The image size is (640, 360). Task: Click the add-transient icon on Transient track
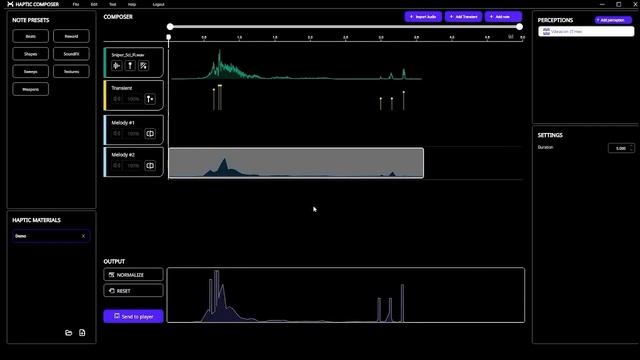pyautogui.click(x=150, y=99)
